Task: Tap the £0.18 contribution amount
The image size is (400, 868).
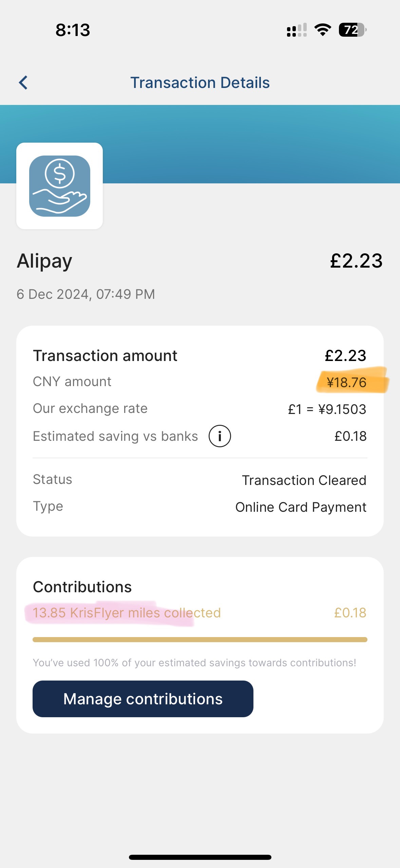Action: tap(350, 613)
